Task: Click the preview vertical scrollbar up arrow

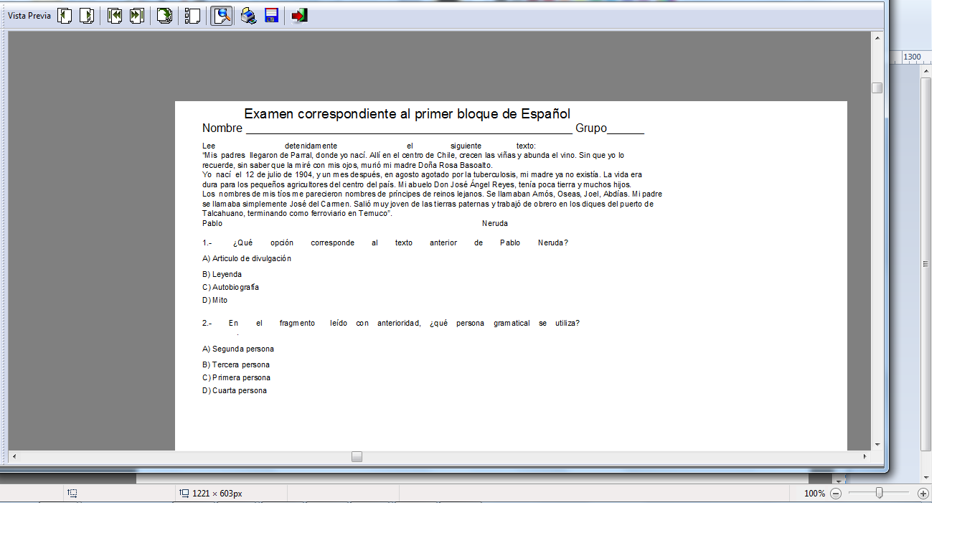Action: tap(877, 37)
